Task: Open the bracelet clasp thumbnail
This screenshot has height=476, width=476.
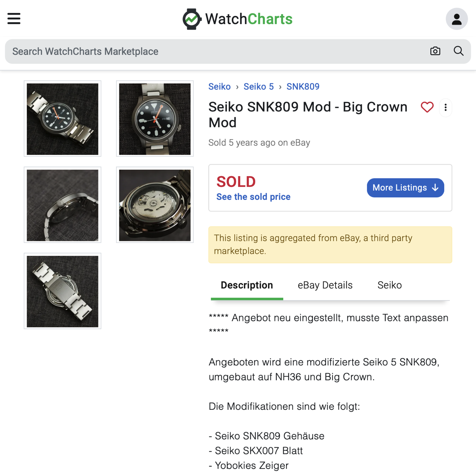Action: point(63,291)
